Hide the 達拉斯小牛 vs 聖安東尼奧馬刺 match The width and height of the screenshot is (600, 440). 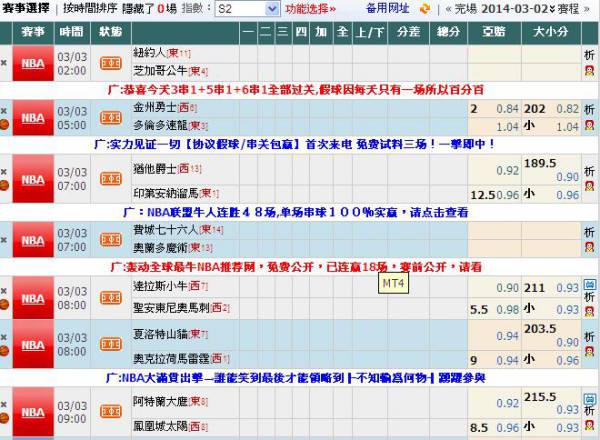click(x=4, y=291)
